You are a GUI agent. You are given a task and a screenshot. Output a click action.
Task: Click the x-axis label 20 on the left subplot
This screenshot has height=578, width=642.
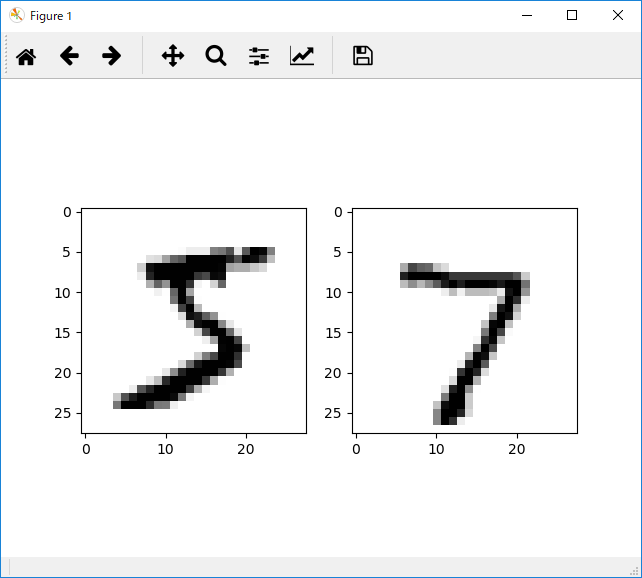pos(246,449)
